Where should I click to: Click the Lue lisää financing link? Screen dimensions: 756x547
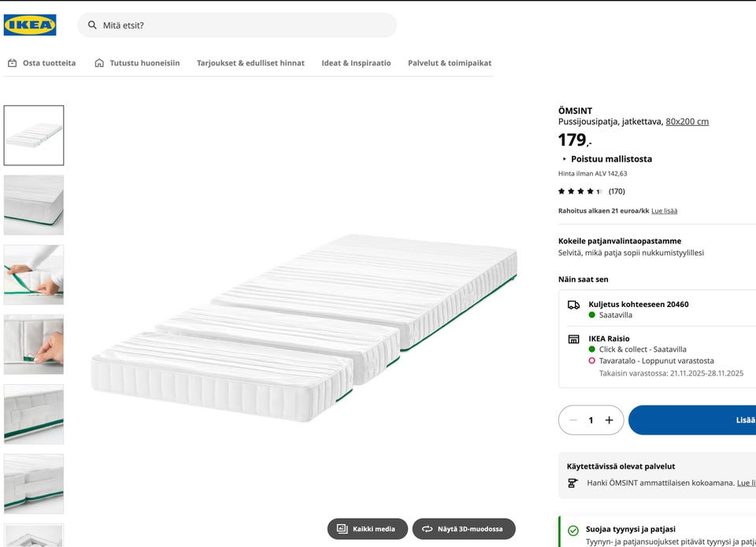(664, 211)
